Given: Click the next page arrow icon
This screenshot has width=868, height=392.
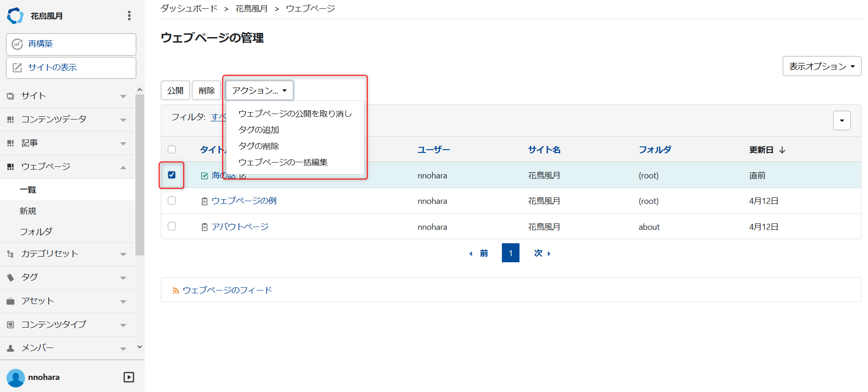Looking at the screenshot, I should pos(549,253).
